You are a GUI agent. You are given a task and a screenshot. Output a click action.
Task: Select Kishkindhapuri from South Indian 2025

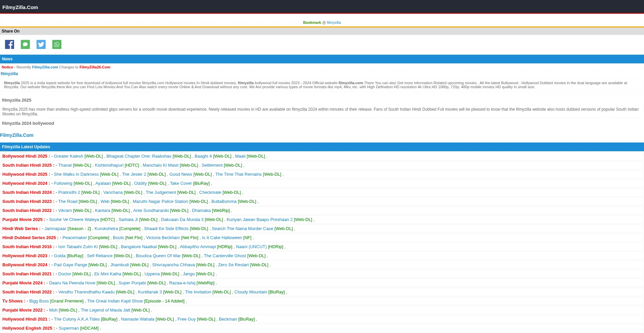(x=109, y=165)
